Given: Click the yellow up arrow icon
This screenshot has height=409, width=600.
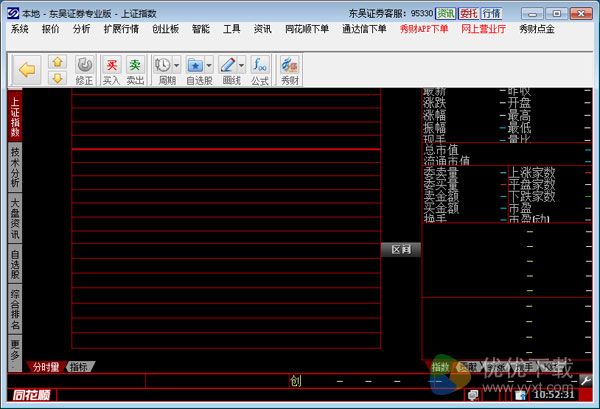Looking at the screenshot, I should (57, 62).
